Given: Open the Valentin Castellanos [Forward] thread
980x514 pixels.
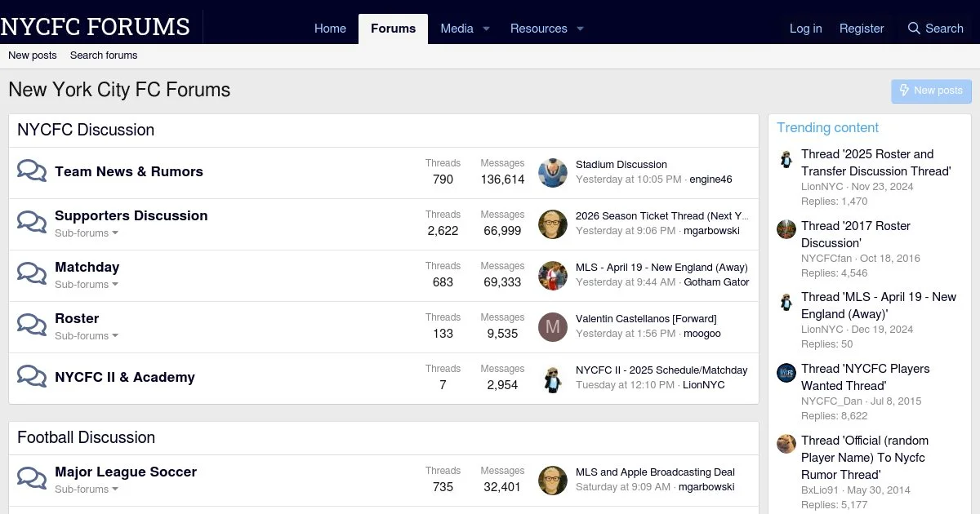Looking at the screenshot, I should [x=646, y=319].
